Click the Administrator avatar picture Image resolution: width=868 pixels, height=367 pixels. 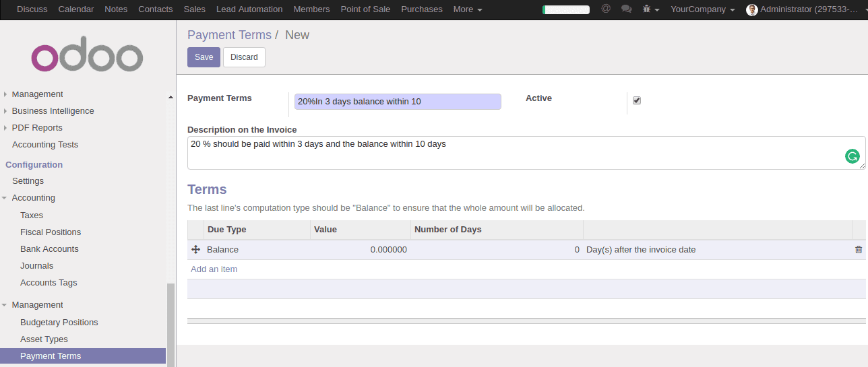(752, 9)
